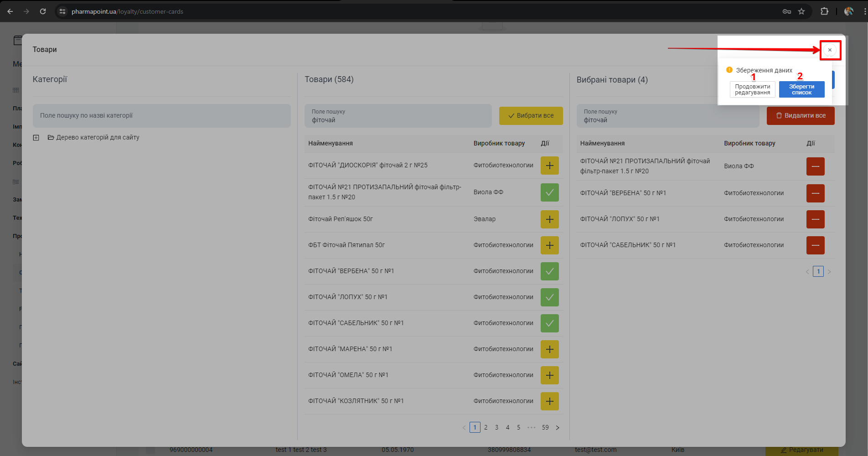
Task: Add ФІТОЧАЙ "ДИОСКОРІЯ" with plus icon
Action: [549, 166]
